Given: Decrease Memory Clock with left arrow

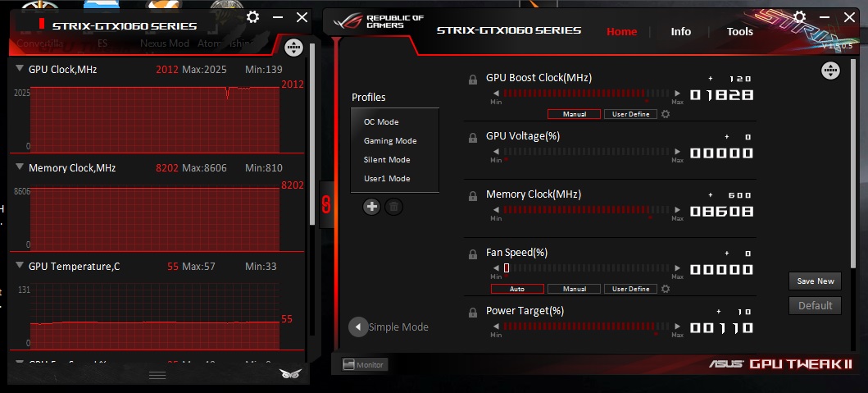Looking at the screenshot, I should (496, 209).
